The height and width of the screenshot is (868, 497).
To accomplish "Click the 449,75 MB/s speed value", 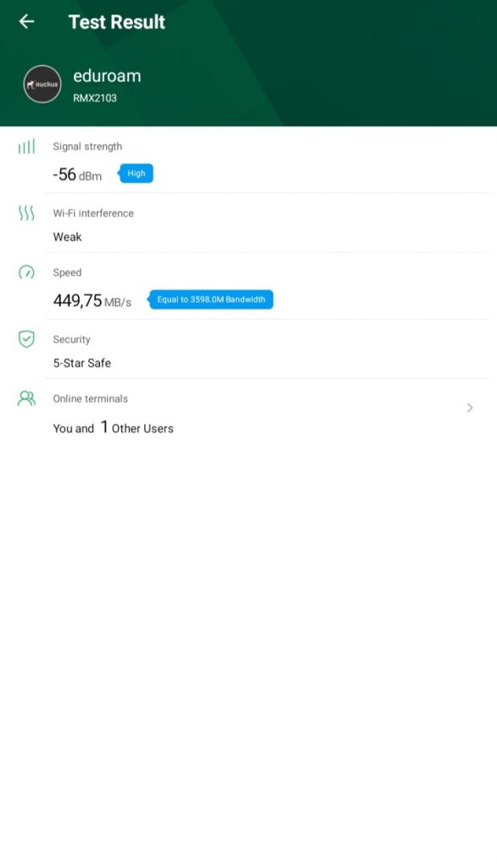I will [92, 301].
